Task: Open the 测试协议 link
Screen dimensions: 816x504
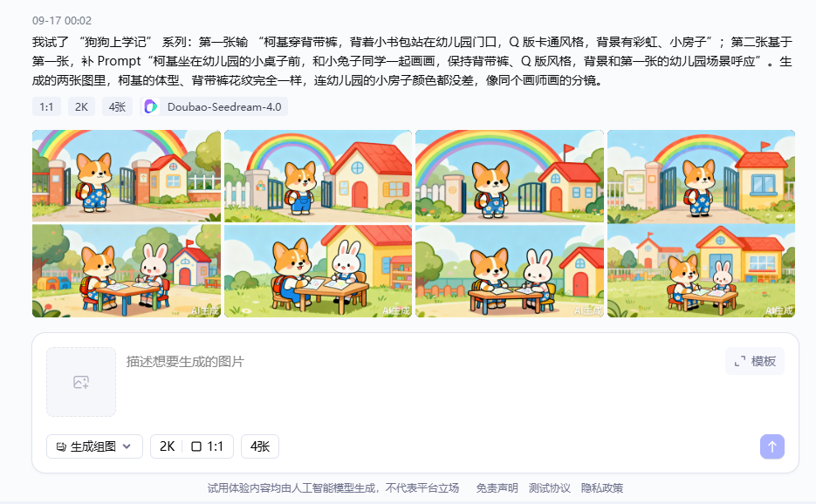Action: 550,488
